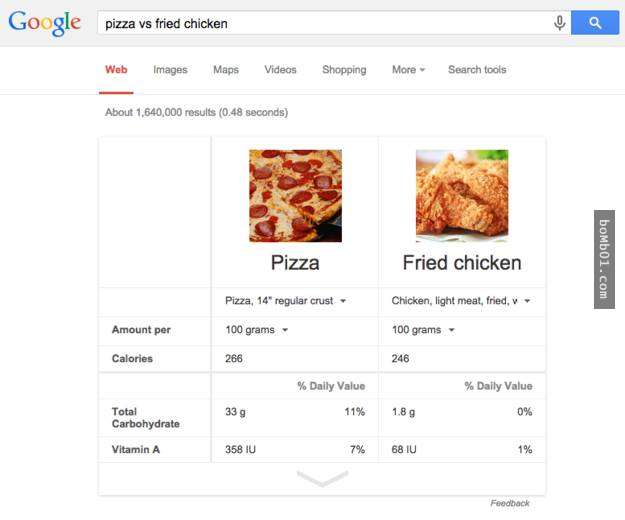Click the Fried chicken heading
Viewport: 625px width, 520px height.
pos(462,263)
